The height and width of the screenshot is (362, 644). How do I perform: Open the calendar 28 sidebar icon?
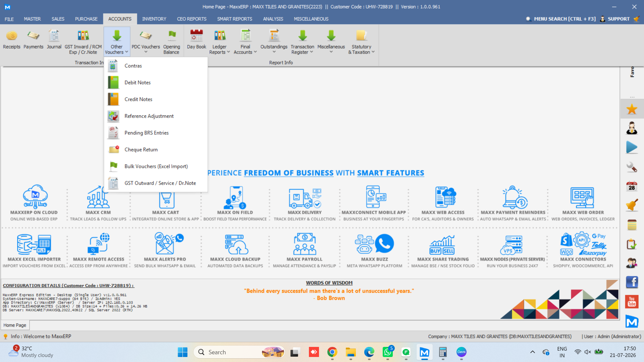pyautogui.click(x=632, y=186)
